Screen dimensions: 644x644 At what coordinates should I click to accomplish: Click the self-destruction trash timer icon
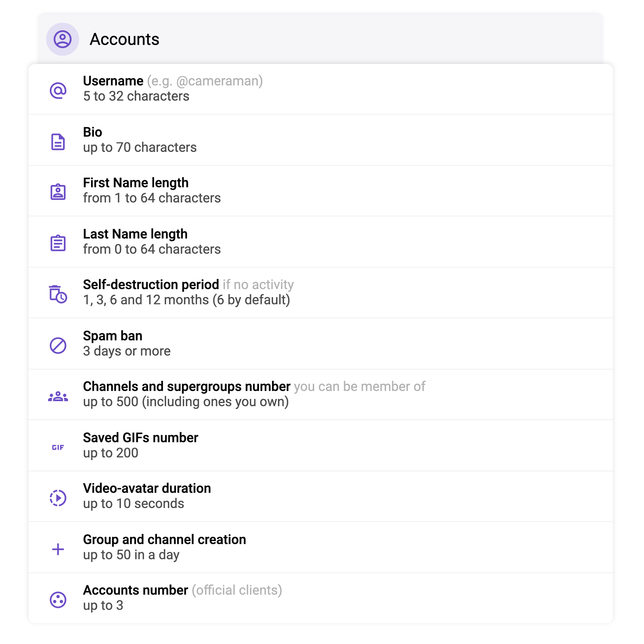pos(58,294)
